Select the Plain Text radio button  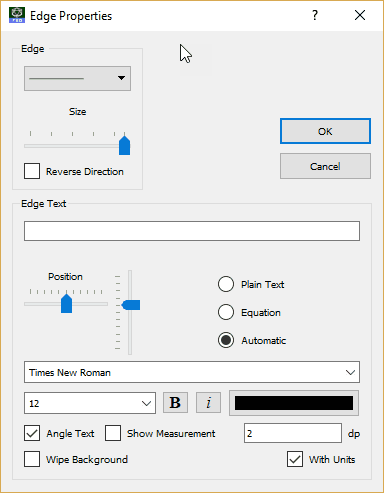[226, 284]
